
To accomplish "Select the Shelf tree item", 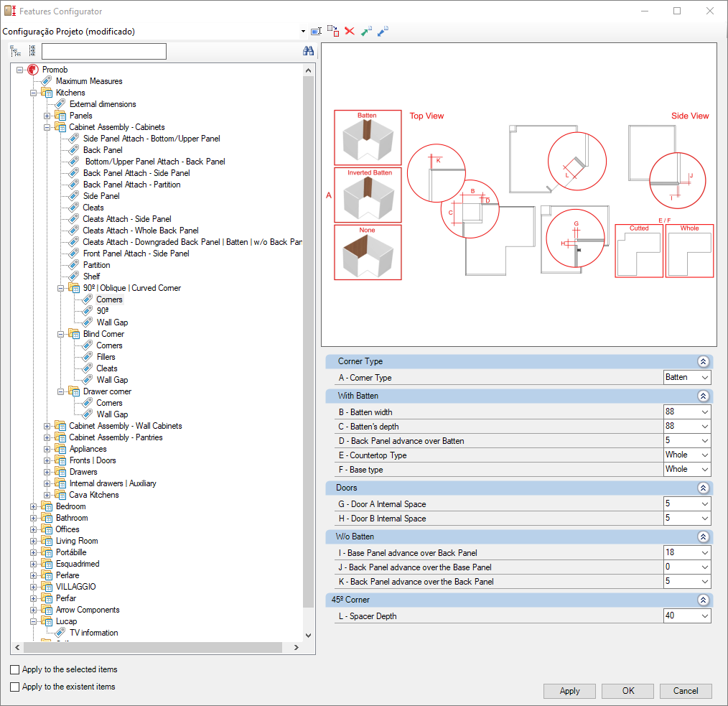I will (91, 277).
